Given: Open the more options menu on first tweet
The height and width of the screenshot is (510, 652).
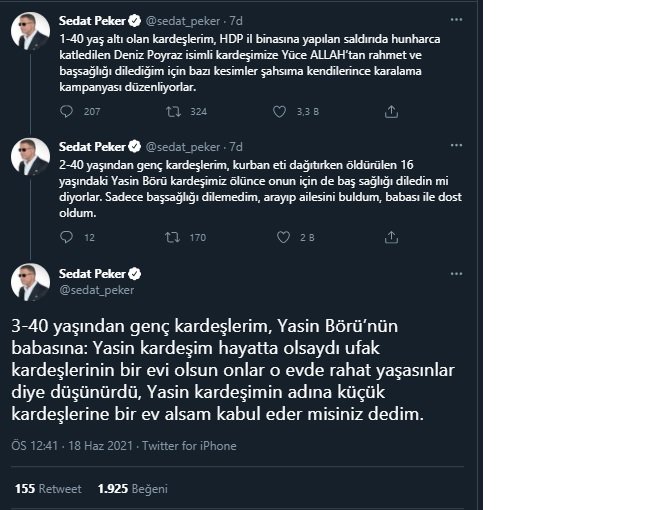Looking at the screenshot, I should [456, 20].
